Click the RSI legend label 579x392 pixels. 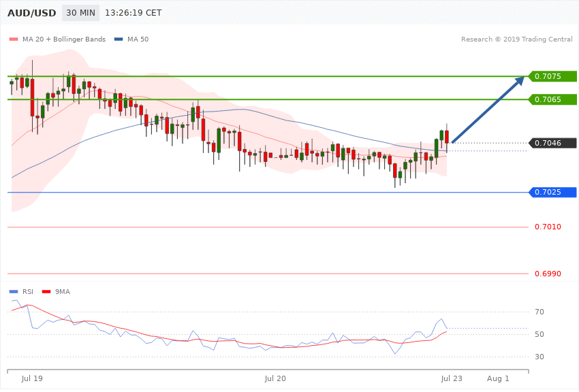(28, 292)
